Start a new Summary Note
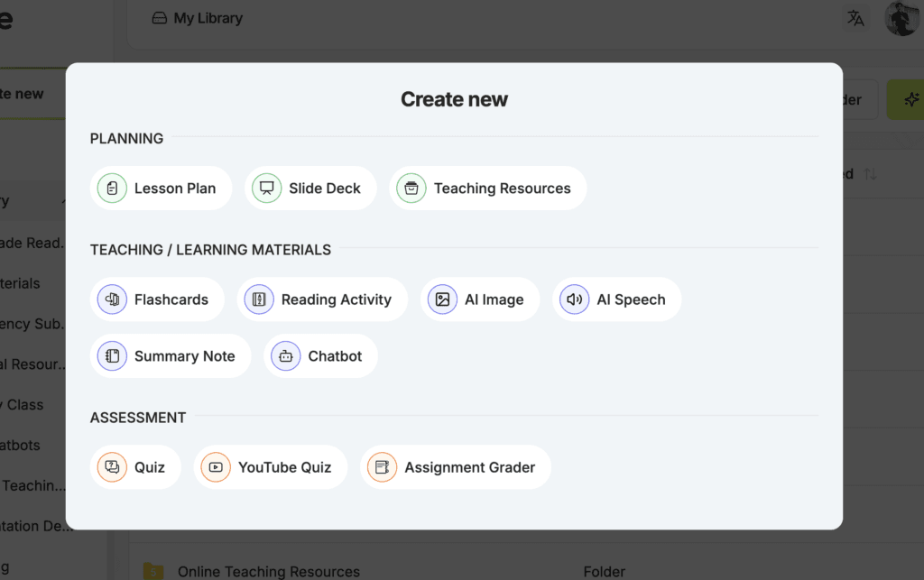 click(171, 355)
